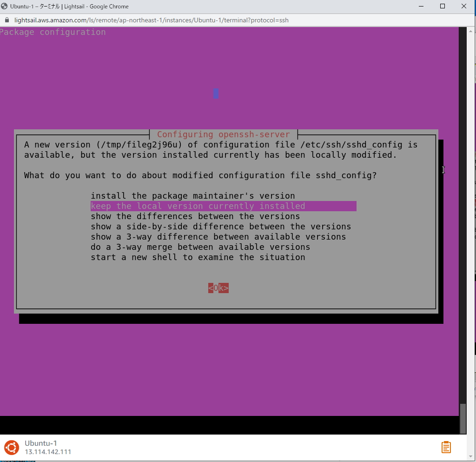Image resolution: width=476 pixels, height=462 pixels.
Task: Confirm with the <Ok> button
Action: [x=218, y=288]
